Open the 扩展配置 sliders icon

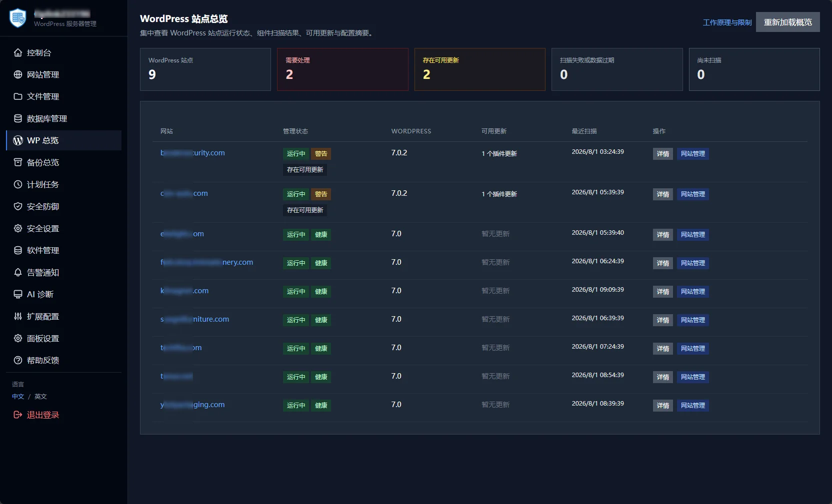tap(18, 316)
